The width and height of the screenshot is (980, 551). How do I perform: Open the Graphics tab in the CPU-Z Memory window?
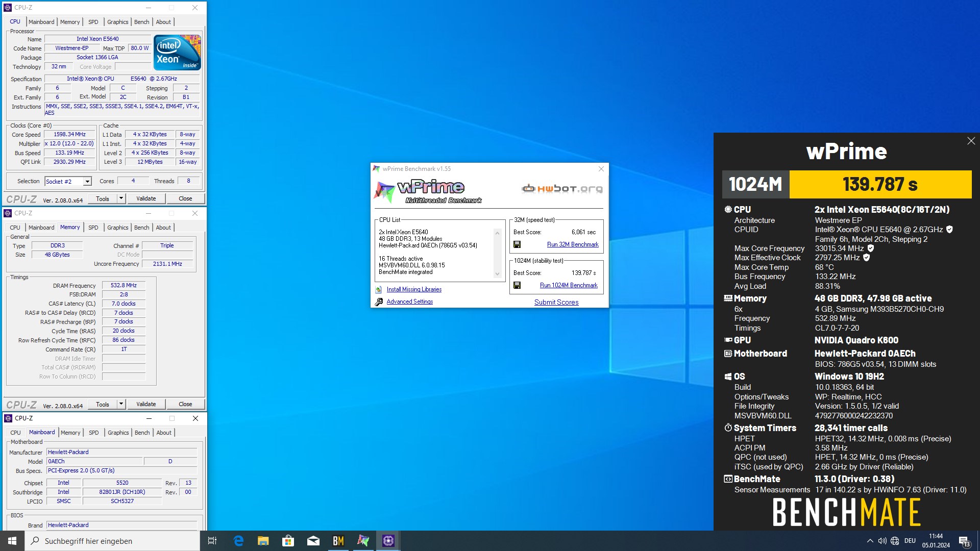coord(118,228)
